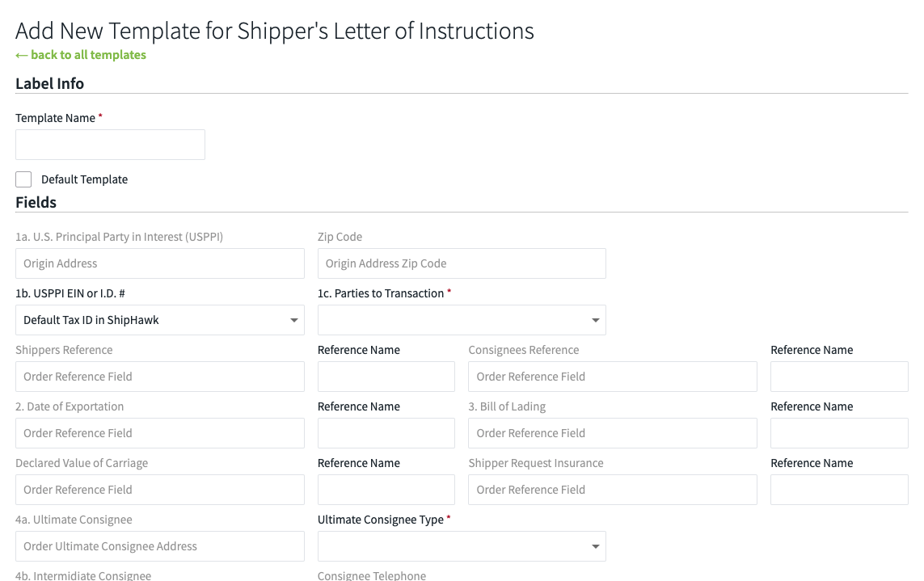Viewport: 924px width, 581px height.
Task: Click the Consignees Reference order reference field
Action: click(x=612, y=377)
